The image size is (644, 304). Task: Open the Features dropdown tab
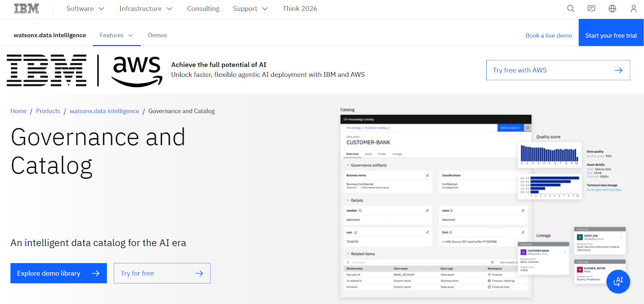(x=117, y=35)
